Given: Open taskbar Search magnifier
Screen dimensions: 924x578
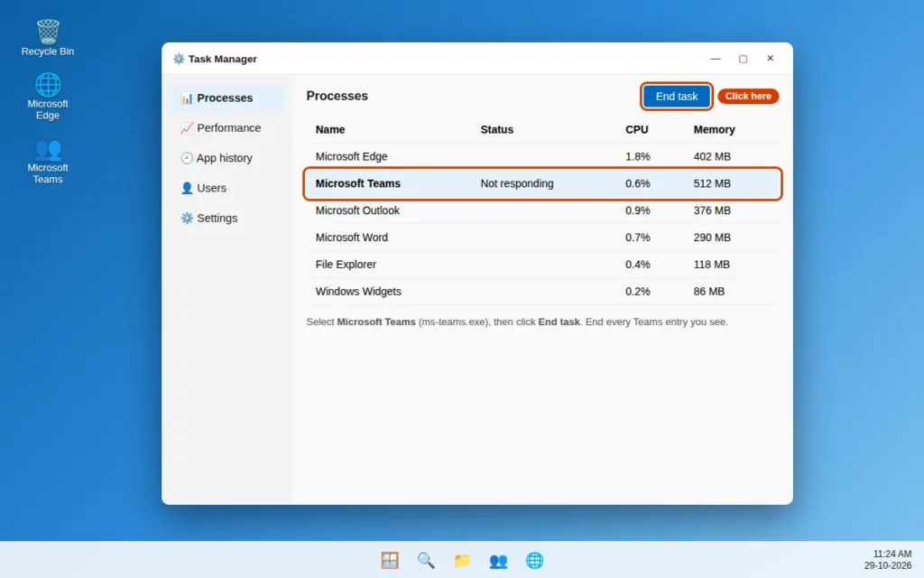Looking at the screenshot, I should 426,560.
